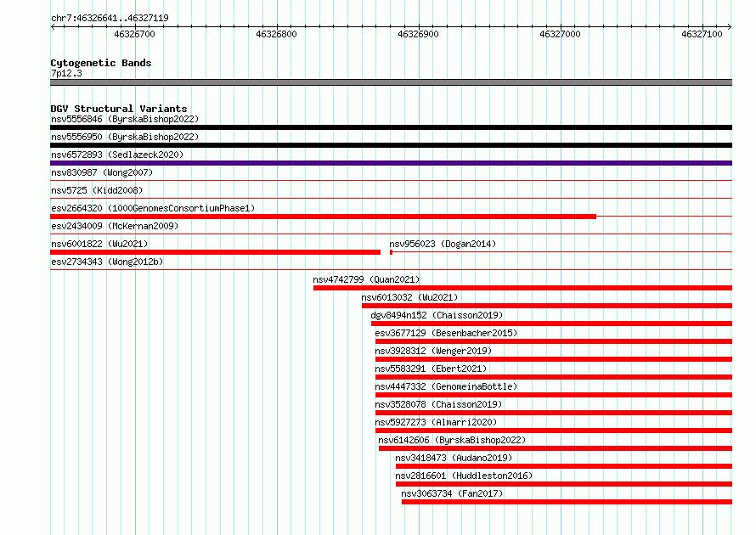This screenshot has width=756, height=535.
Task: Select the red bar under nsv2816601 (Huddleston2016)
Action: click(x=564, y=484)
